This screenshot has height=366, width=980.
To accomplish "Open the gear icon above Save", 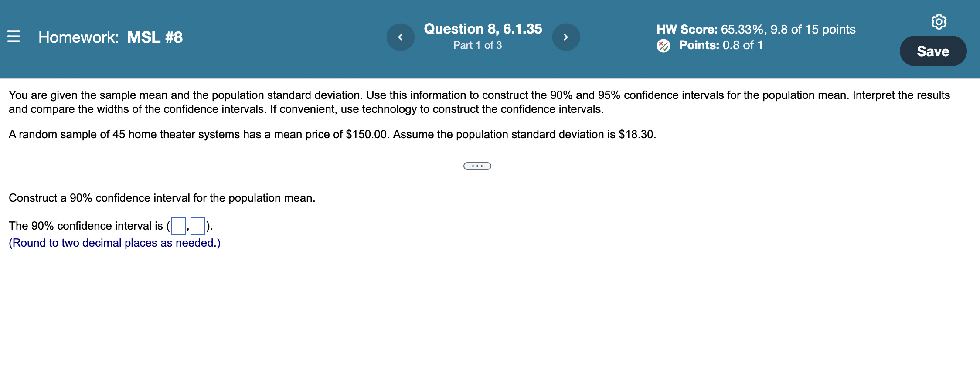I will 940,23.
